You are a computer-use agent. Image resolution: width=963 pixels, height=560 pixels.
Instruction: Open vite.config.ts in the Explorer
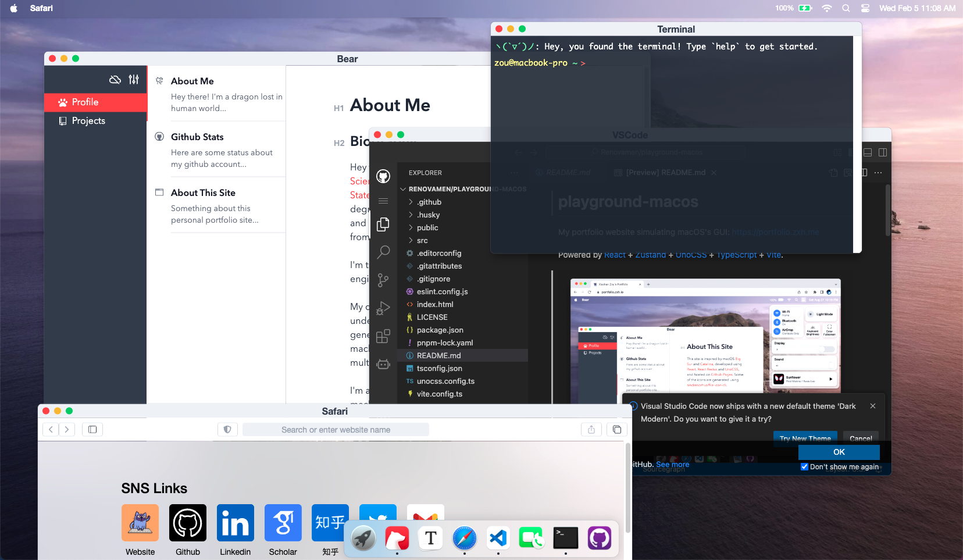462,394
